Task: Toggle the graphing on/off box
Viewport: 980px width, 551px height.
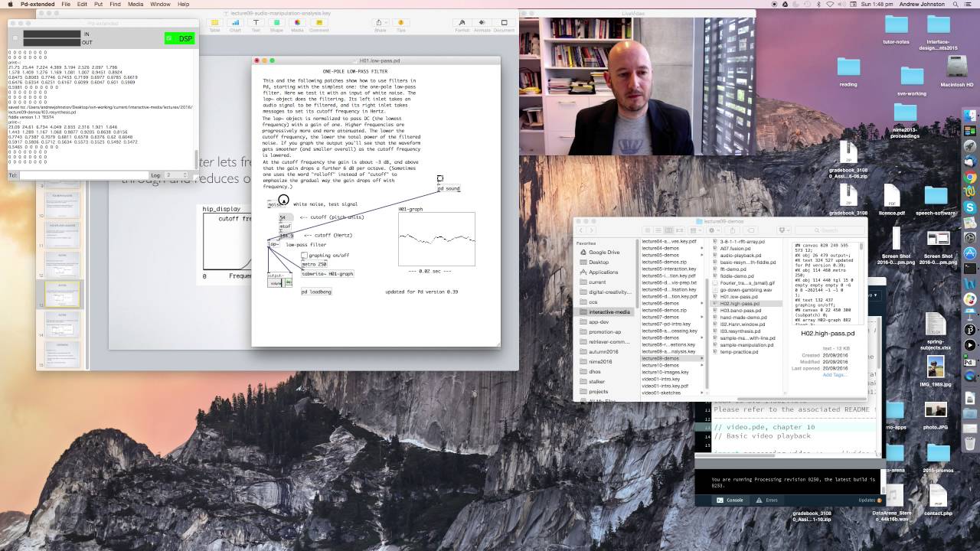Action: [304, 256]
